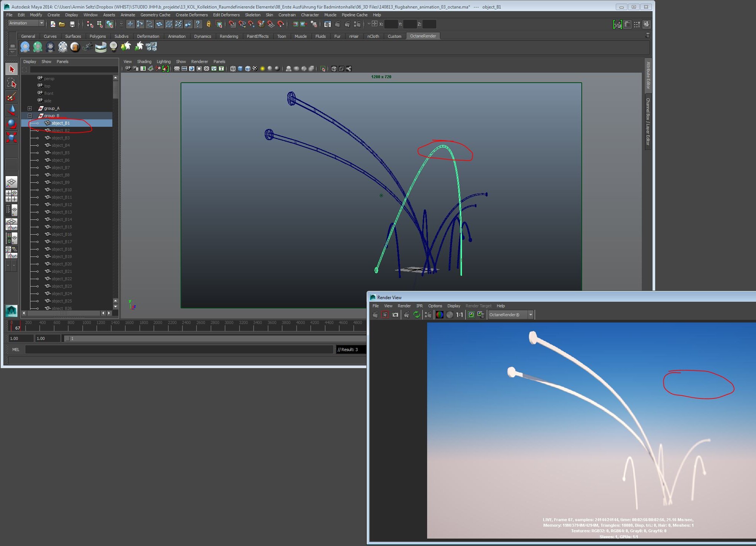Image resolution: width=756 pixels, height=546 pixels.
Task: Collapse group_B in the outliner
Action: tap(30, 116)
